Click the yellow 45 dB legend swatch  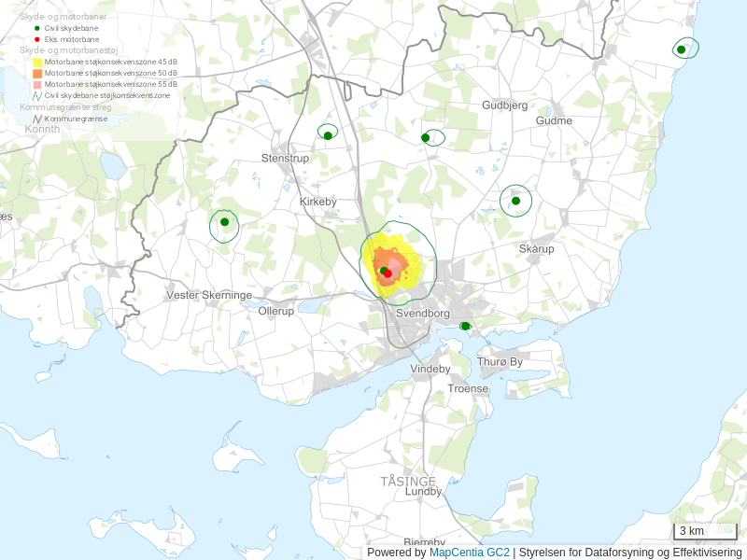point(37,62)
